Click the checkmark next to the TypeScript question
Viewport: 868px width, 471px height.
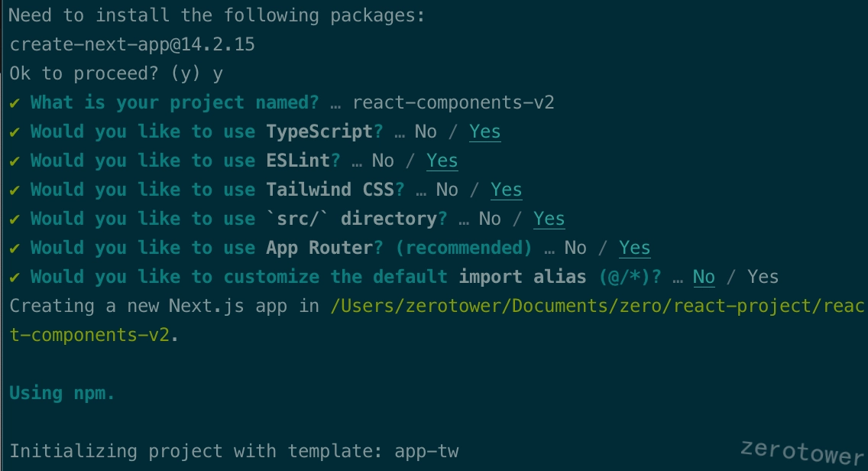(15, 132)
